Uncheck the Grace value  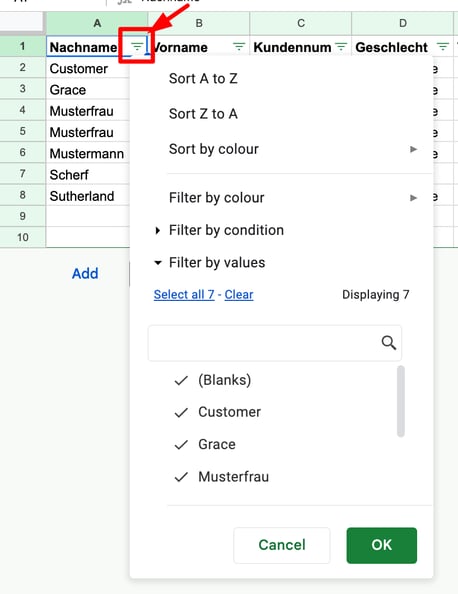205,444
